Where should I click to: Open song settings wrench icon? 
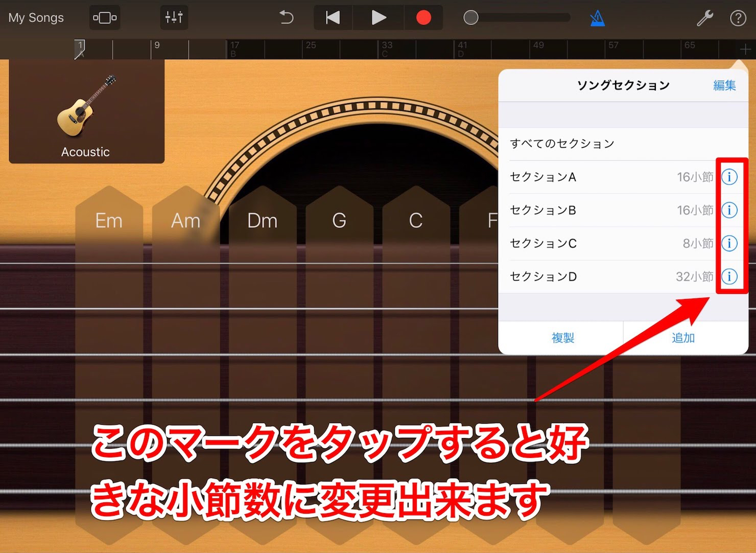point(705,18)
